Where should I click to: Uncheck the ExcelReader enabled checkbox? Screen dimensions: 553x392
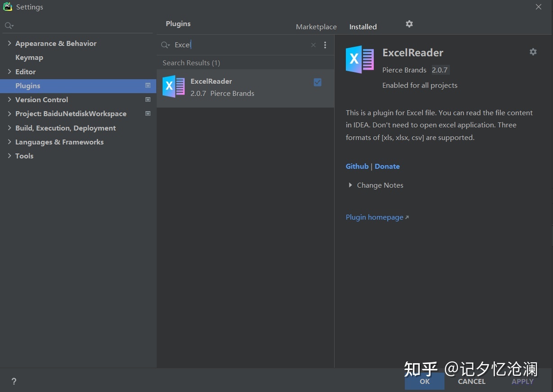pyautogui.click(x=317, y=82)
